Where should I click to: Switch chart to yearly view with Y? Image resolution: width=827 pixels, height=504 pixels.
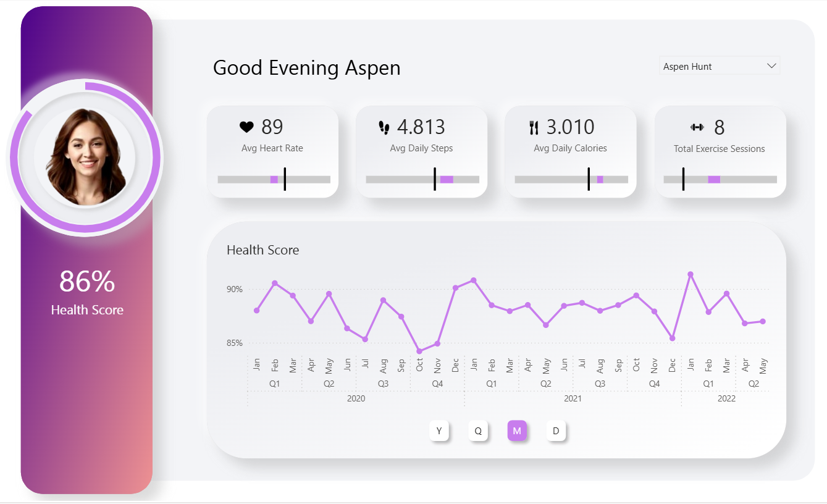[439, 431]
